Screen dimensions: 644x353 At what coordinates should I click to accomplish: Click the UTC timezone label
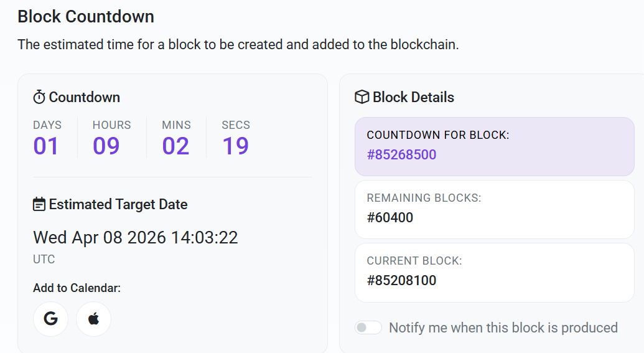click(x=44, y=259)
